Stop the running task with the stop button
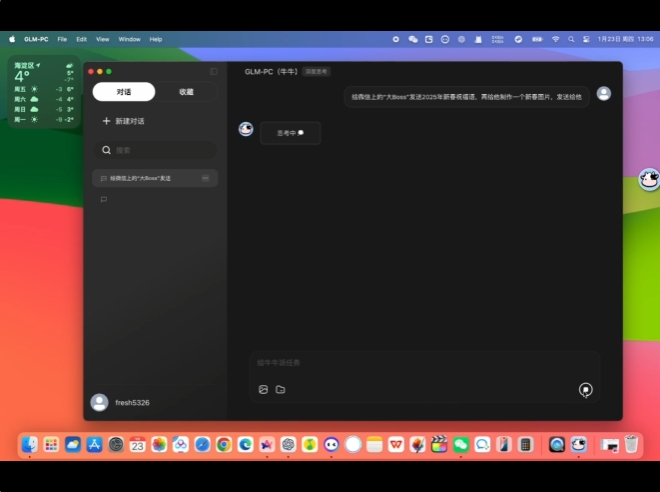This screenshot has height=492, width=660. click(x=585, y=390)
